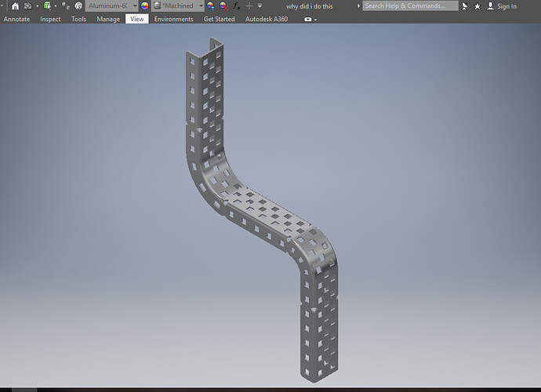
Task: Click the plus icon in quick access toolbar
Action: 249,5
